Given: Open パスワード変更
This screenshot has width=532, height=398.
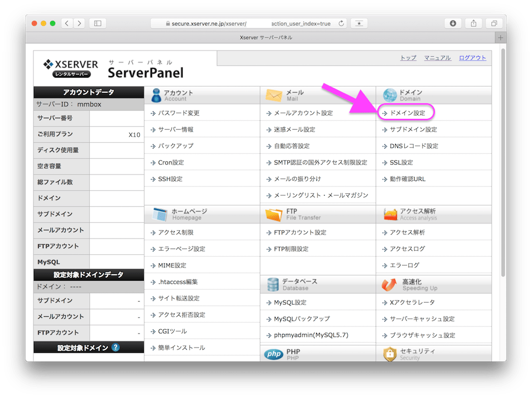Looking at the screenshot, I should (178, 113).
